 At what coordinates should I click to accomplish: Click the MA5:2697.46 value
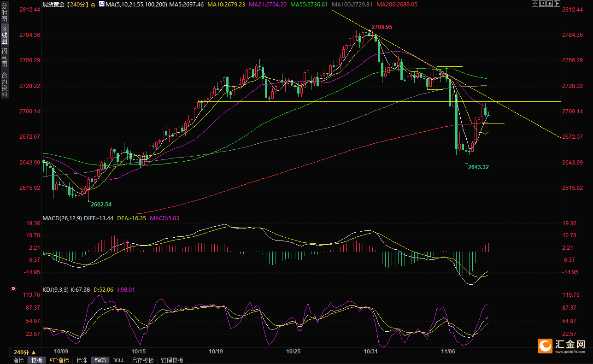click(x=187, y=4)
